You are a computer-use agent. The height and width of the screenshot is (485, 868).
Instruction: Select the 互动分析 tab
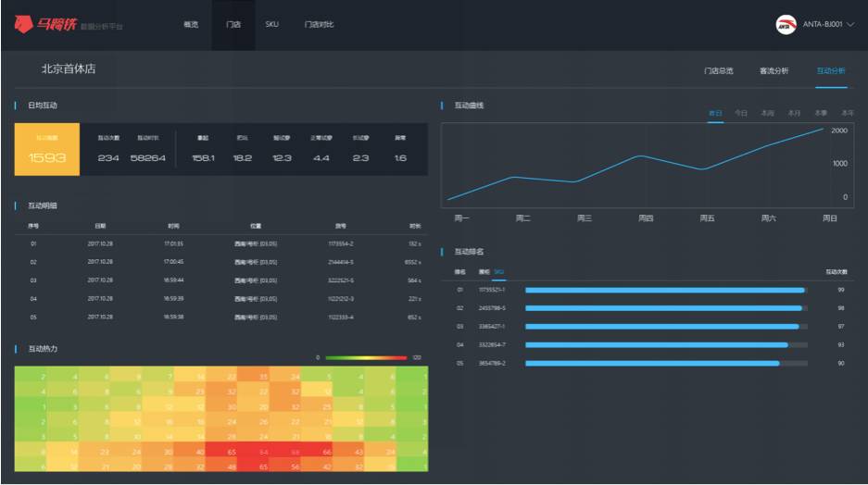(830, 70)
